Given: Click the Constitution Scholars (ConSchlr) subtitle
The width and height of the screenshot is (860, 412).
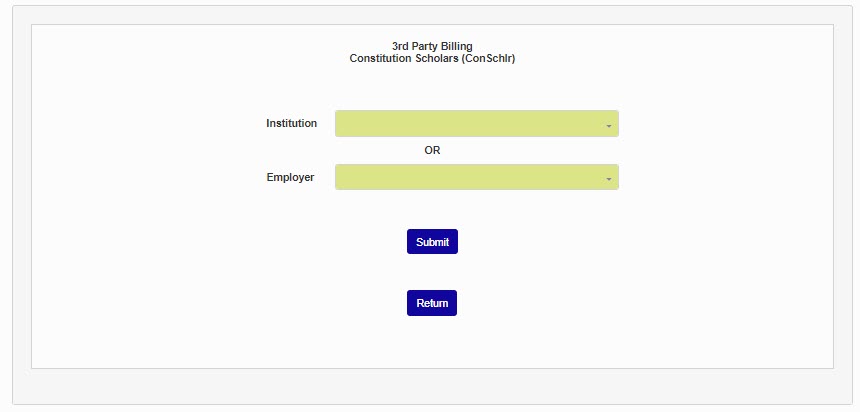Looking at the screenshot, I should pos(432,59).
